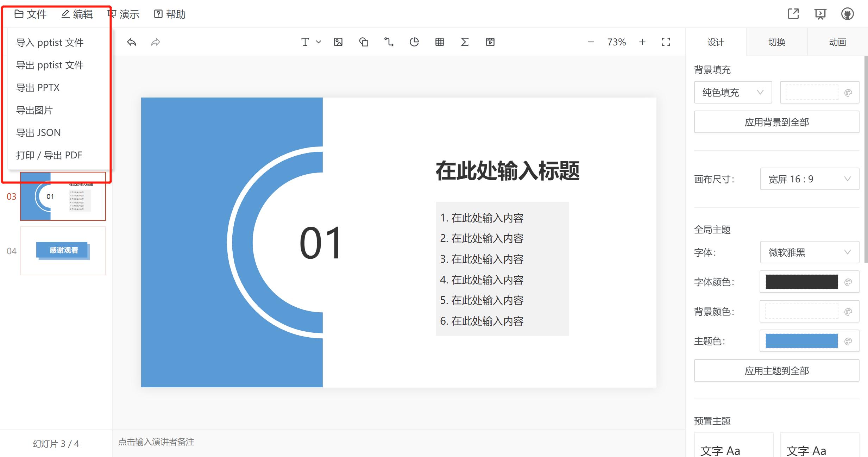
Task: Apply background to all slides
Action: pyautogui.click(x=776, y=122)
